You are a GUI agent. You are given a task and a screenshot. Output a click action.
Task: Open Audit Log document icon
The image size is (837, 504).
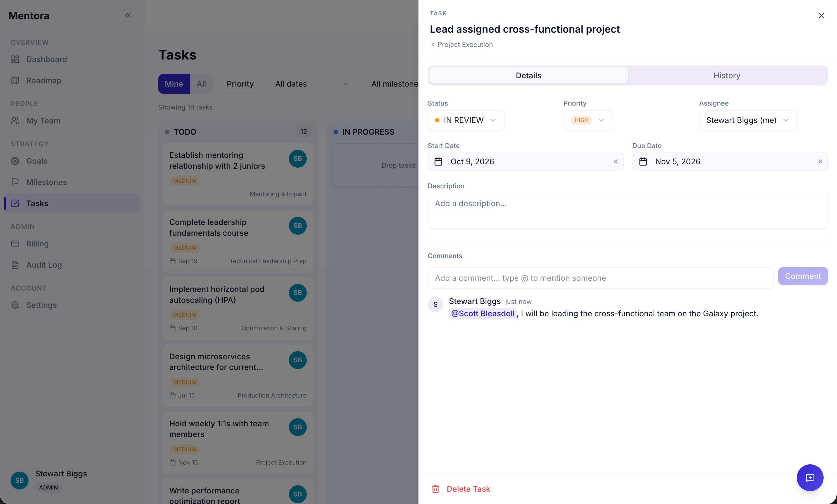pos(15,265)
